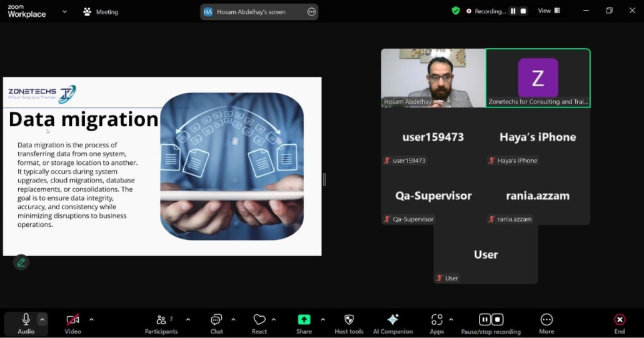Image resolution: width=644 pixels, height=338 pixels.
Task: Click the screen share panel divider handle
Action: click(324, 180)
